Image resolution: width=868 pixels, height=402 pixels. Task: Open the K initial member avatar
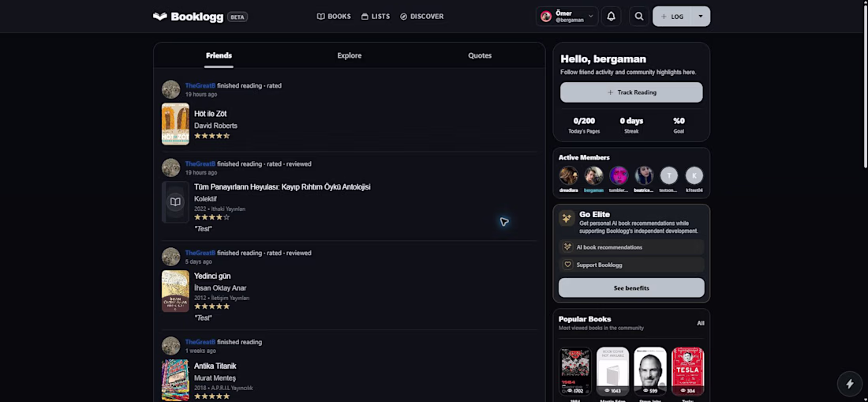coord(694,175)
